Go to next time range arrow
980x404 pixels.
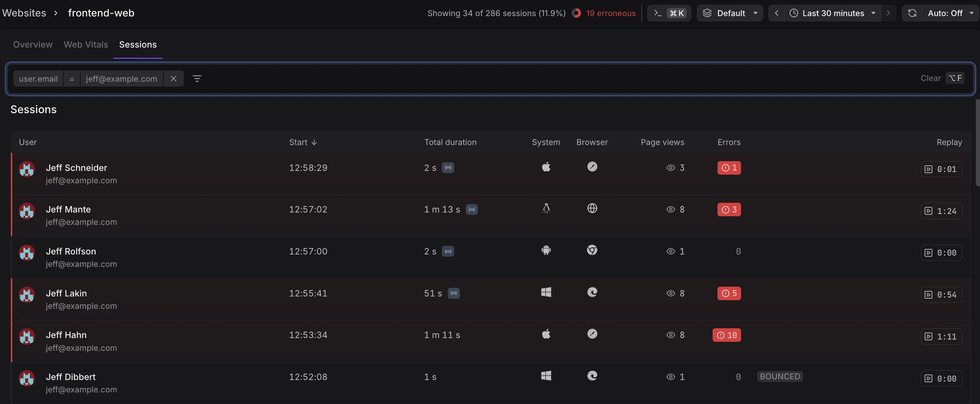point(888,13)
